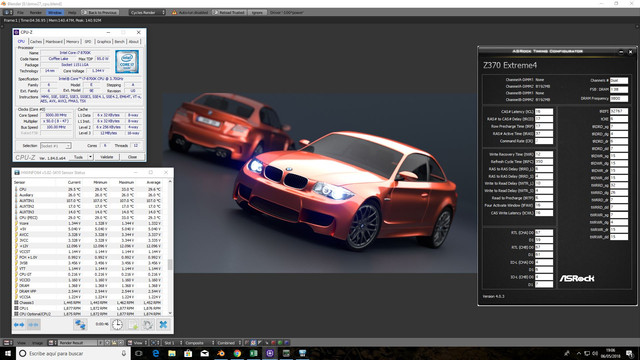Open the Socket selection dropdown in CPU-Z
This screenshot has width=640, height=360.
[56, 146]
